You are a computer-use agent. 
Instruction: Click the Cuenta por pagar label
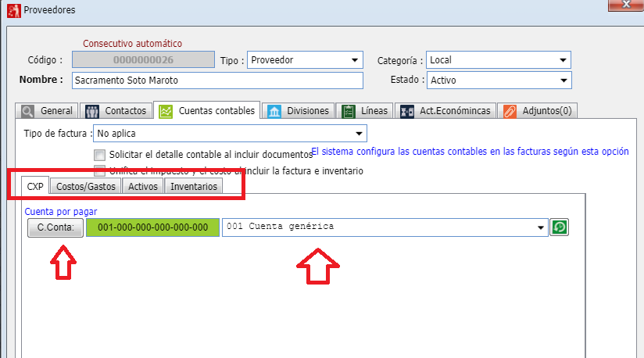click(61, 211)
